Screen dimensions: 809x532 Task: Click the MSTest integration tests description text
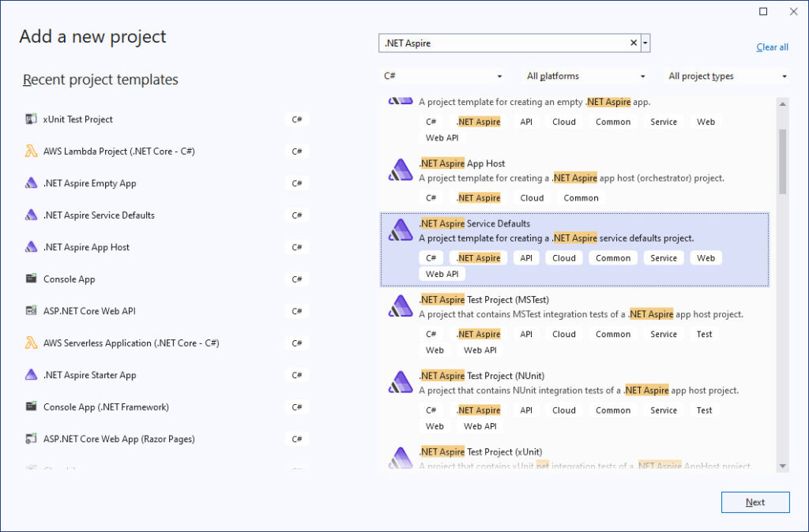581,314
